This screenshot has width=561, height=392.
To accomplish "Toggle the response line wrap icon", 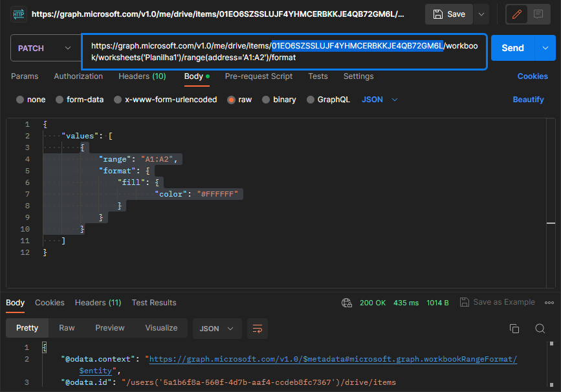I will point(258,329).
